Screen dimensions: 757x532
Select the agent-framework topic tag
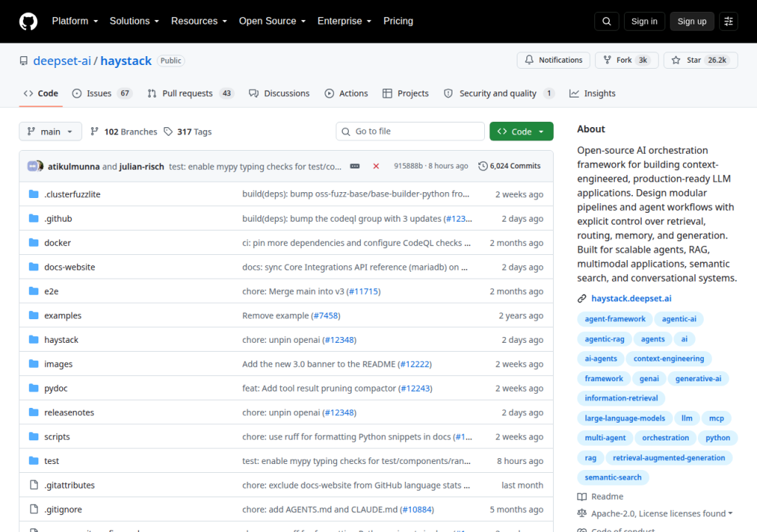click(x=614, y=319)
